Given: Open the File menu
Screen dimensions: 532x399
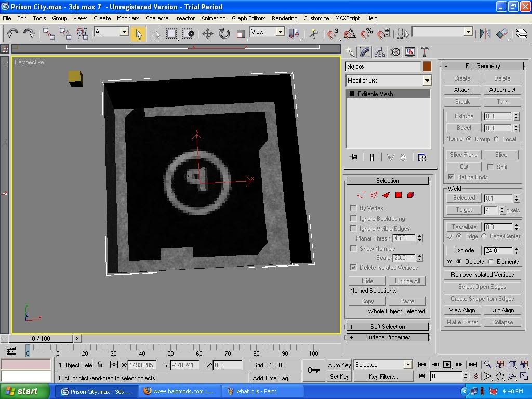Looking at the screenshot, I should tap(7, 18).
